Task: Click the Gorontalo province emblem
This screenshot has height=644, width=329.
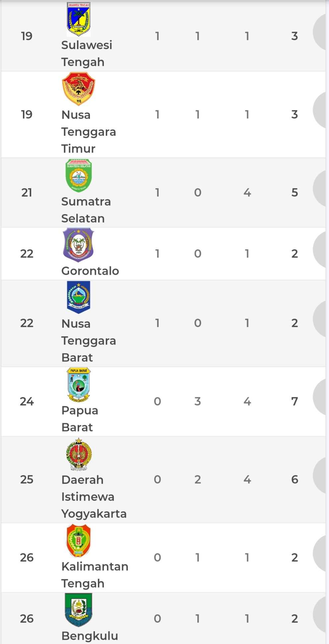Action: pyautogui.click(x=79, y=245)
